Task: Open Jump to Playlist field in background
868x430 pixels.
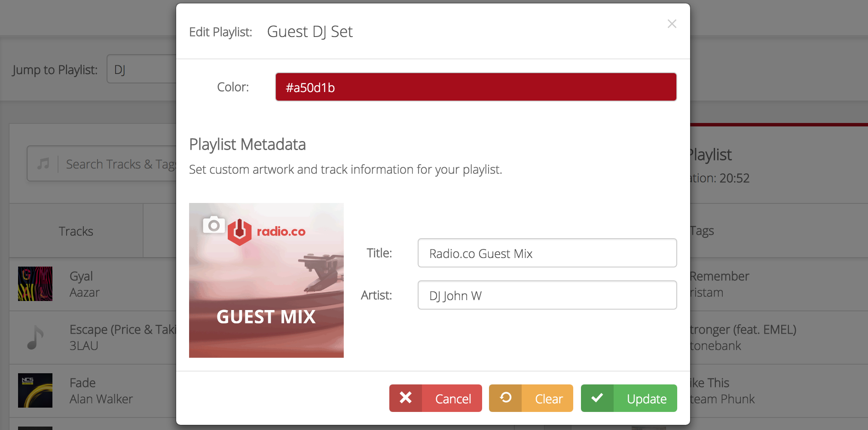Action: pyautogui.click(x=141, y=69)
